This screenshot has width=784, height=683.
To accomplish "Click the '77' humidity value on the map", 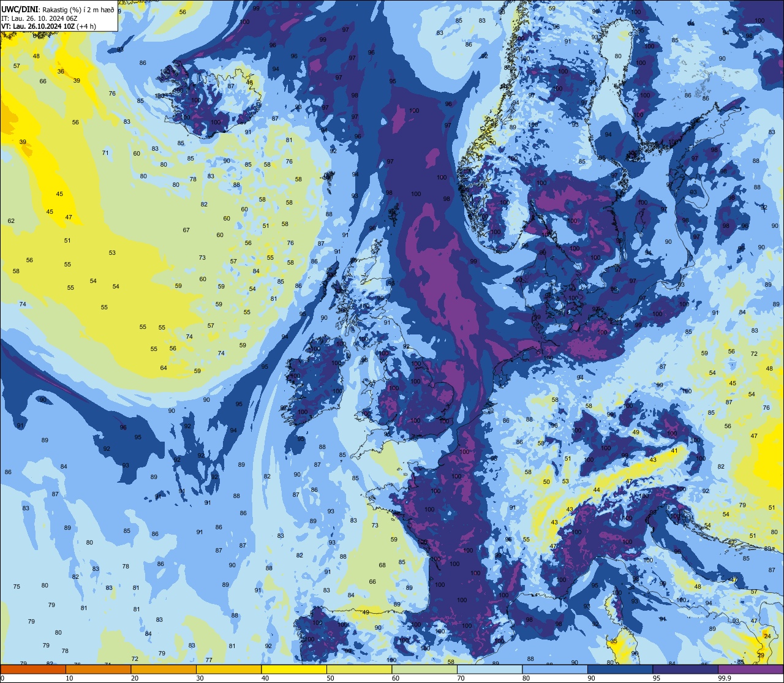I will (209, 660).
